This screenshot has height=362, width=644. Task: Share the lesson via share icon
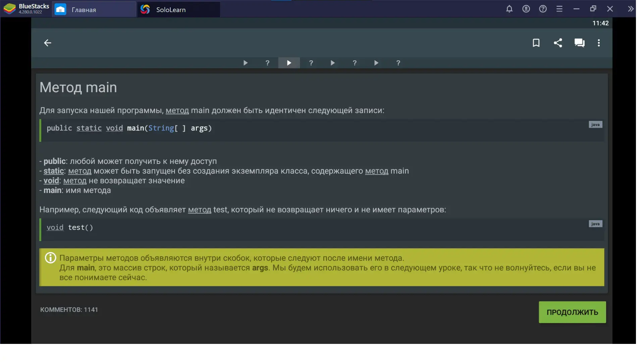(x=558, y=43)
